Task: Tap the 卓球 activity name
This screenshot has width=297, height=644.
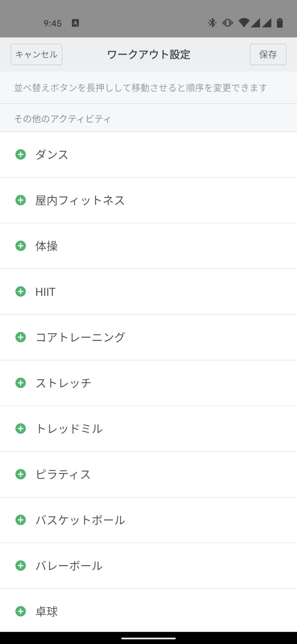Action: click(x=47, y=611)
